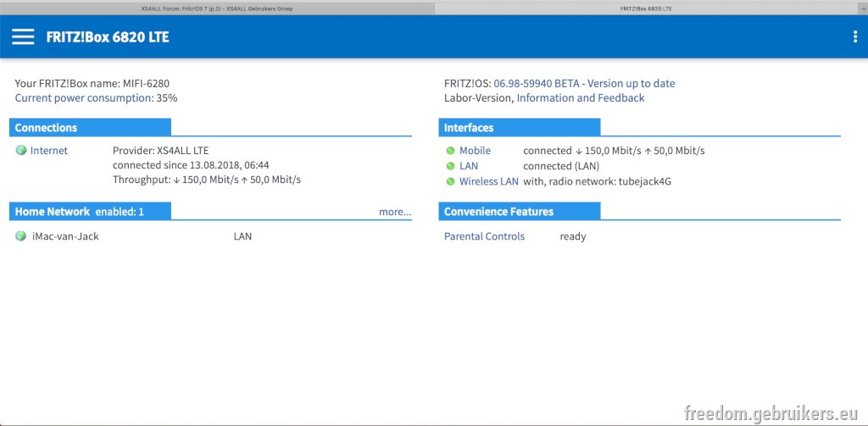Click the FRITZ!Box name MIFI-6280 text
The height and width of the screenshot is (426, 868).
(x=92, y=84)
